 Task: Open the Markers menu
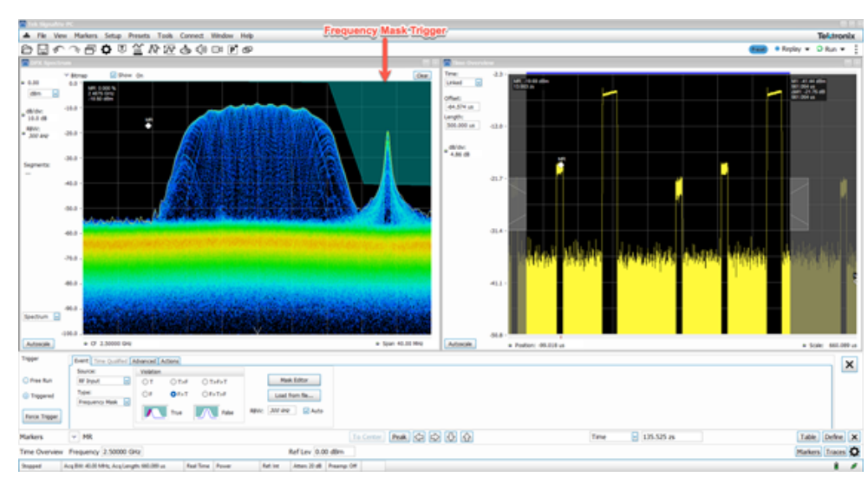point(85,36)
